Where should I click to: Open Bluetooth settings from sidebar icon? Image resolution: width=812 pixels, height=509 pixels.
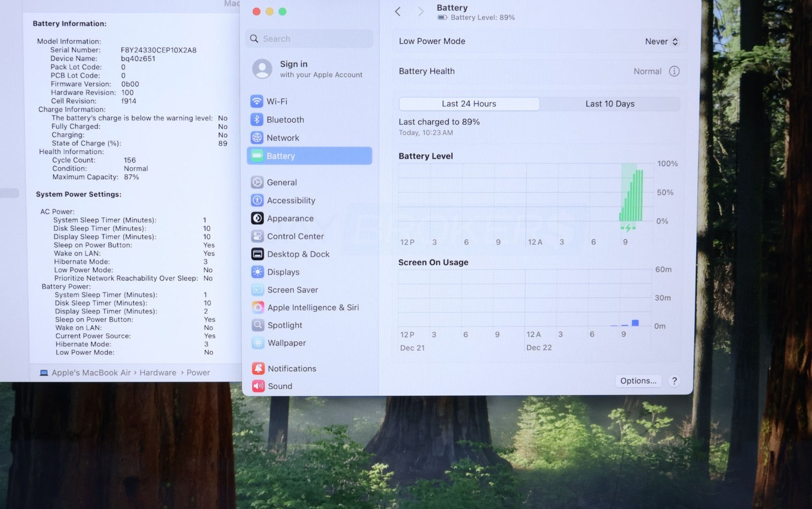coord(257,119)
